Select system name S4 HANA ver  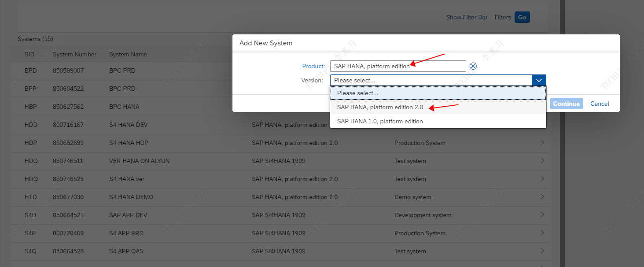[x=127, y=179]
